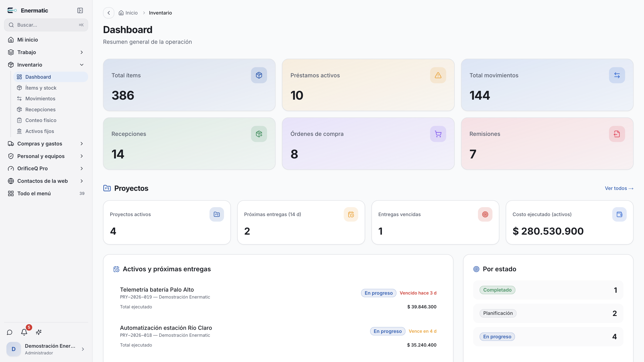Click the Ver todos link
644x362 pixels.
pos(619,188)
